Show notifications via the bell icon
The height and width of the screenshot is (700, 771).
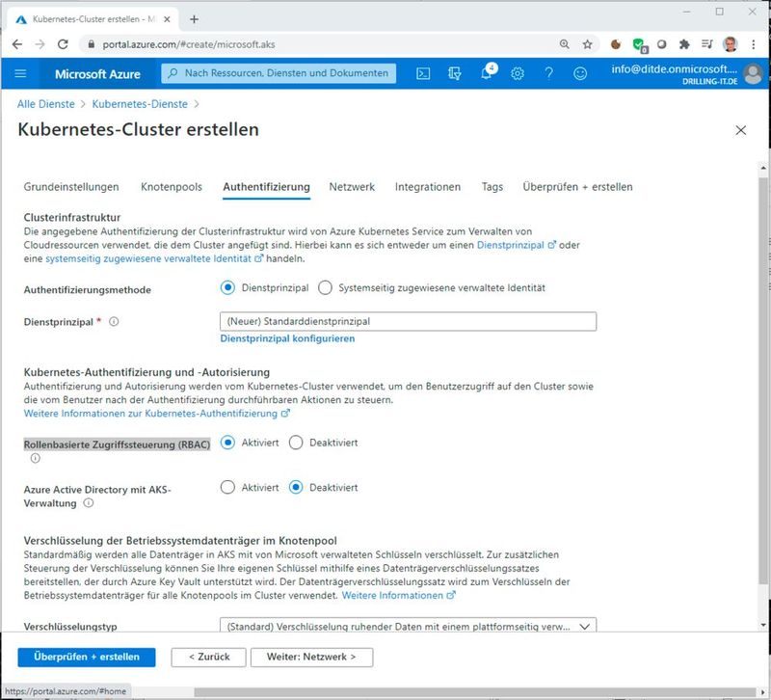pyautogui.click(x=487, y=73)
